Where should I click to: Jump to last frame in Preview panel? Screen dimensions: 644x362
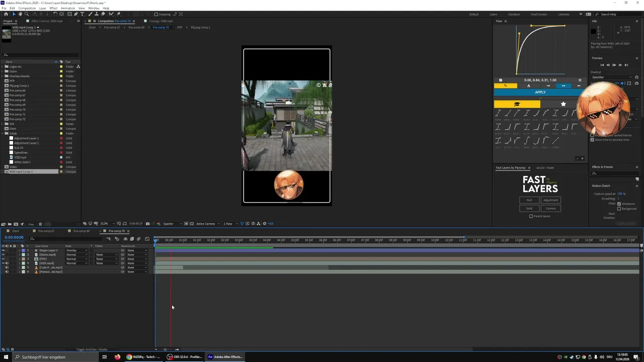tap(626, 65)
